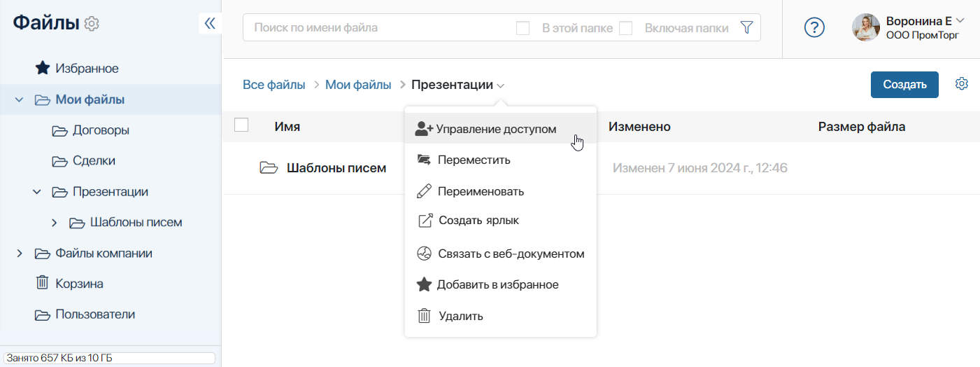
Task: Choose Управление доступом from the menu
Action: [x=501, y=129]
